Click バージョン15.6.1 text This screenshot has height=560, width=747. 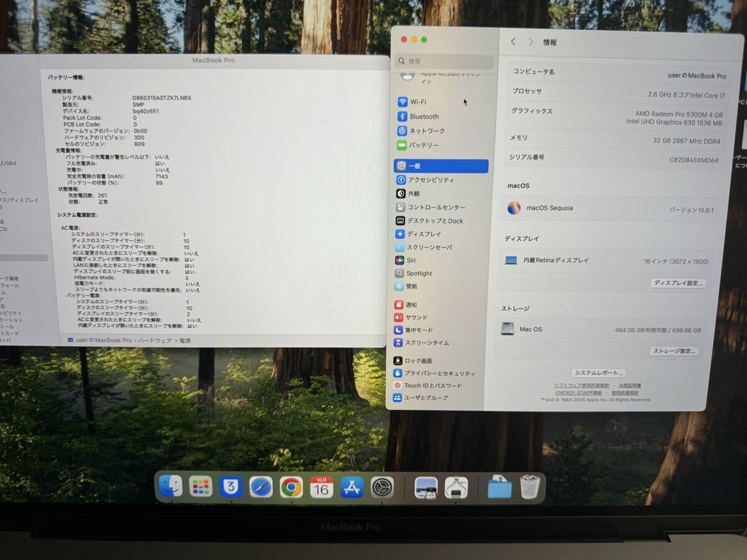click(691, 210)
